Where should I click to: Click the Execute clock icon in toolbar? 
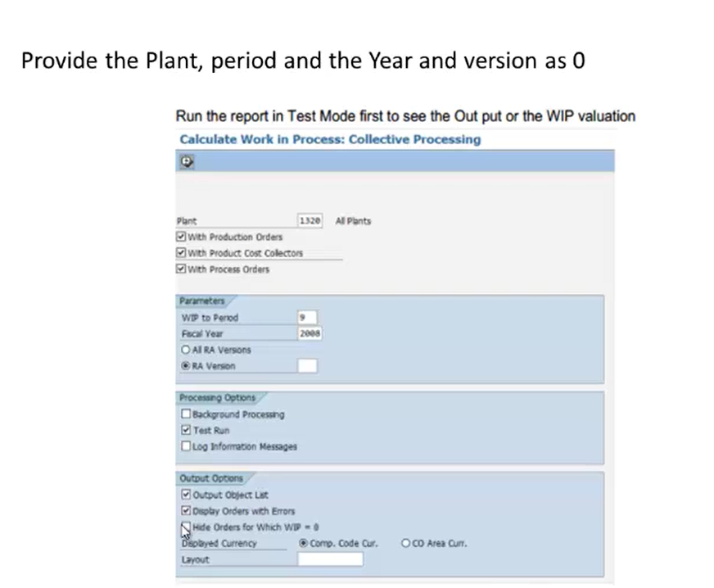187,161
